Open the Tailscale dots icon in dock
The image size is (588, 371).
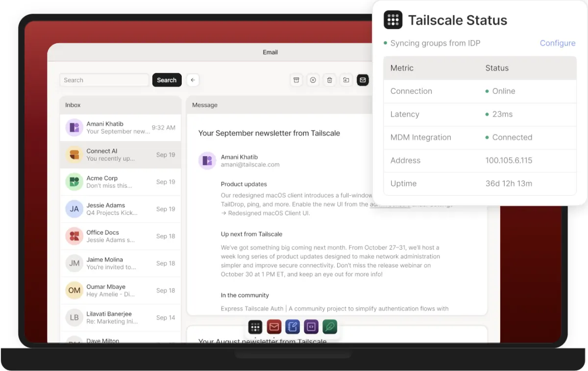(x=255, y=327)
